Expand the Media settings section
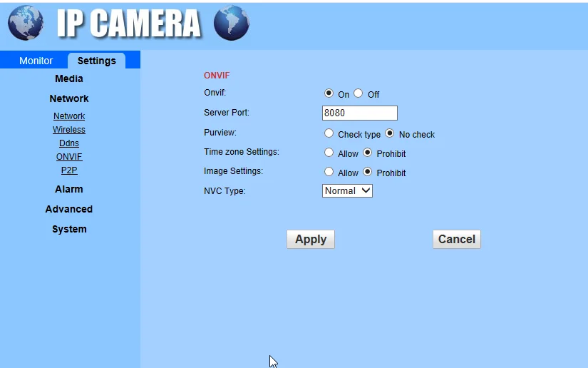The image size is (588, 368). point(69,78)
